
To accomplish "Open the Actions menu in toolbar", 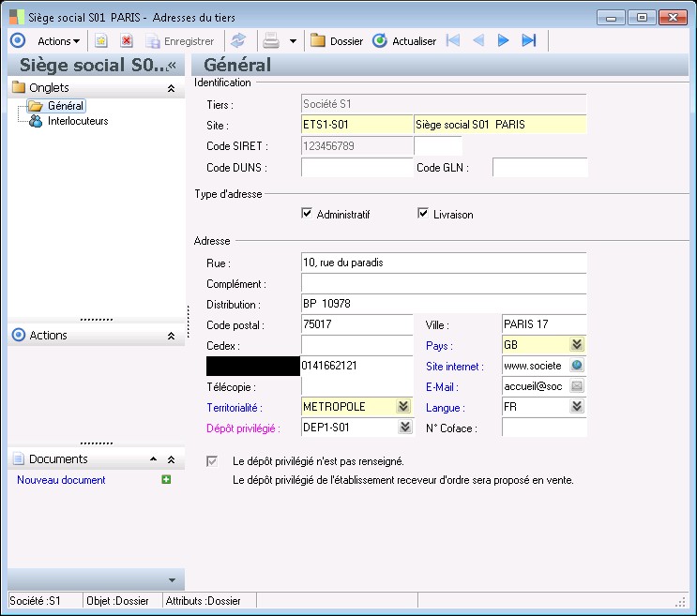I will 58,41.
